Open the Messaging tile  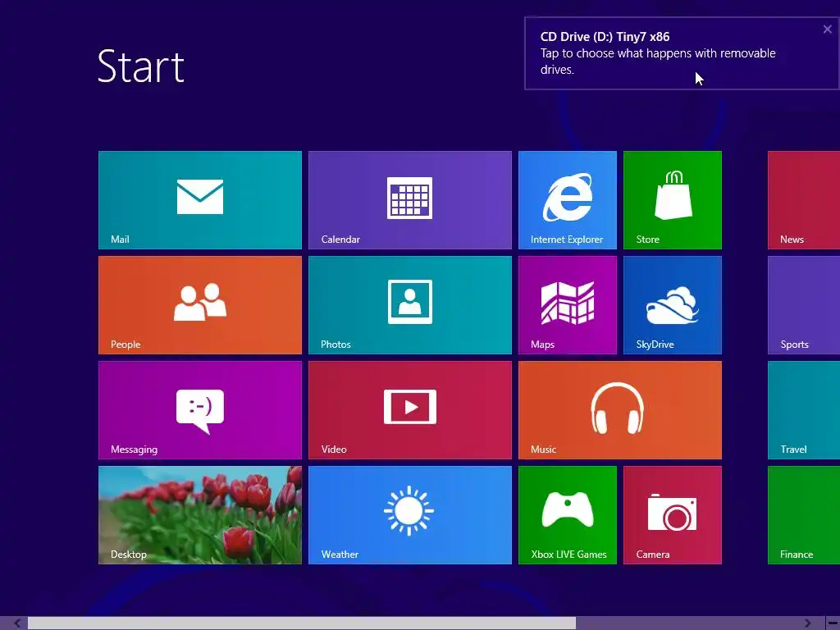200,410
